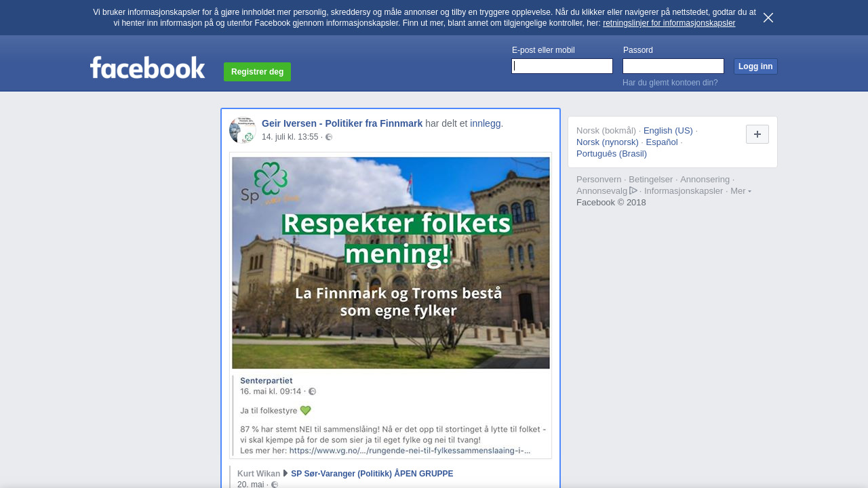
Task: Click the 20. mai timestamp
Action: (x=251, y=485)
